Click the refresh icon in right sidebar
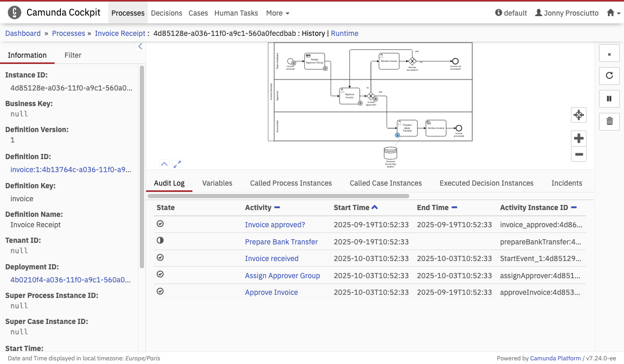Image resolution: width=624 pixels, height=364 pixels. pyautogui.click(x=609, y=75)
